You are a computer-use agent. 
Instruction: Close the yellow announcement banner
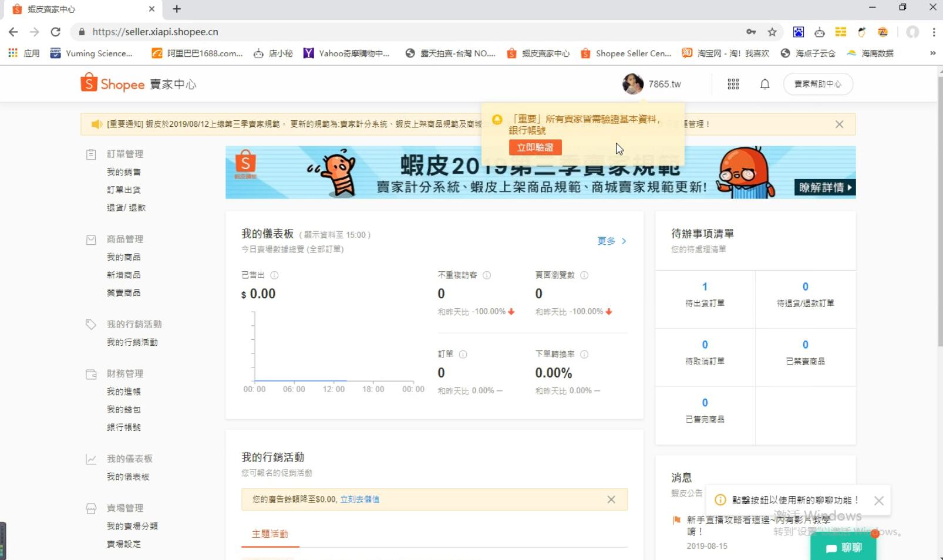tap(839, 124)
